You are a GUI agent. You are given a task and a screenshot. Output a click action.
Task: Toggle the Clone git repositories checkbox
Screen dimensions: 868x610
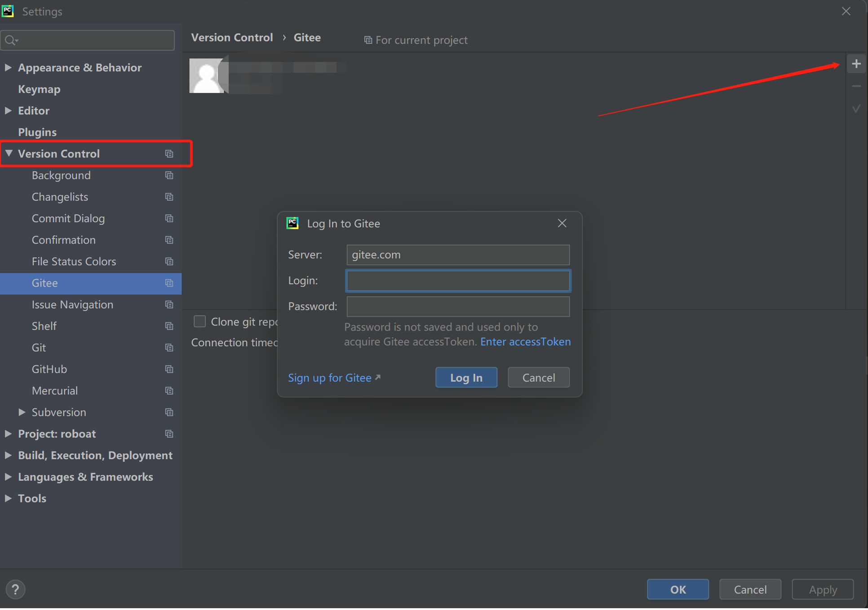199,321
